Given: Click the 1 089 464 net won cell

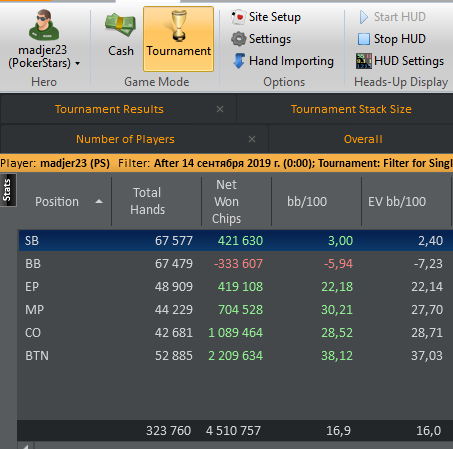Looking at the screenshot, I should 236,333.
